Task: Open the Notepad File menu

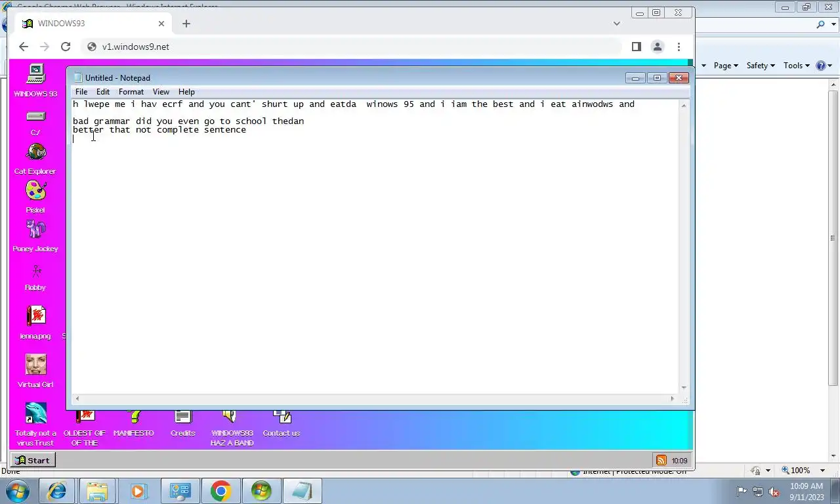Action: (81, 92)
